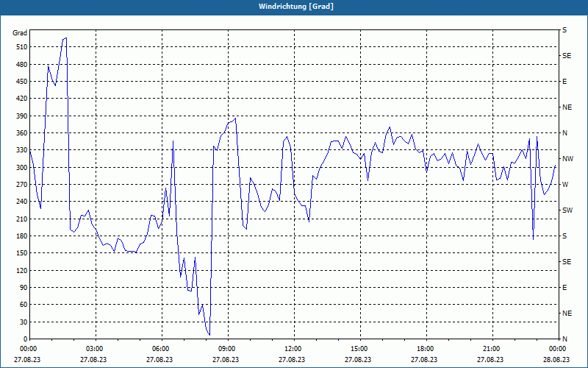Screen dimensions: 588x368
Task: Click the N compass label beside the 360 gridline
Action: [x=564, y=133]
